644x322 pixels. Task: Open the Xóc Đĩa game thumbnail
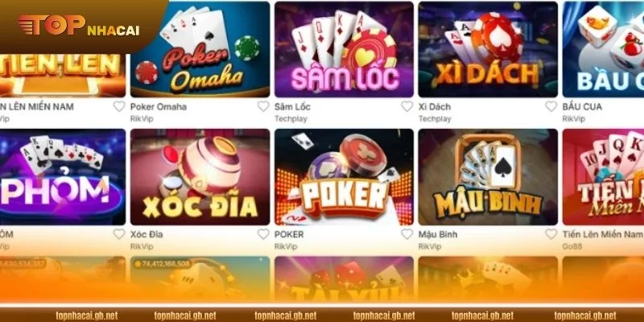(x=200, y=177)
